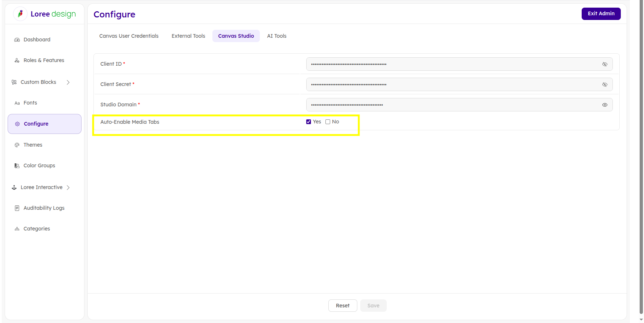Click the Reset button

[342, 306]
